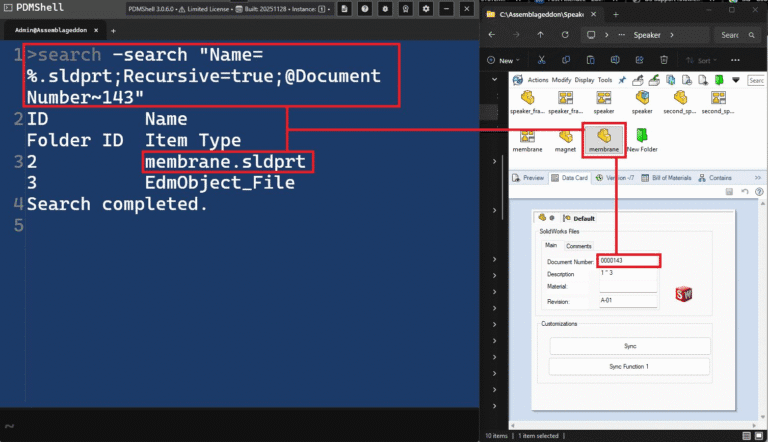Viewport: 768px width, 442px height.
Task: Open the PDM Tools menu
Action: [x=605, y=80]
